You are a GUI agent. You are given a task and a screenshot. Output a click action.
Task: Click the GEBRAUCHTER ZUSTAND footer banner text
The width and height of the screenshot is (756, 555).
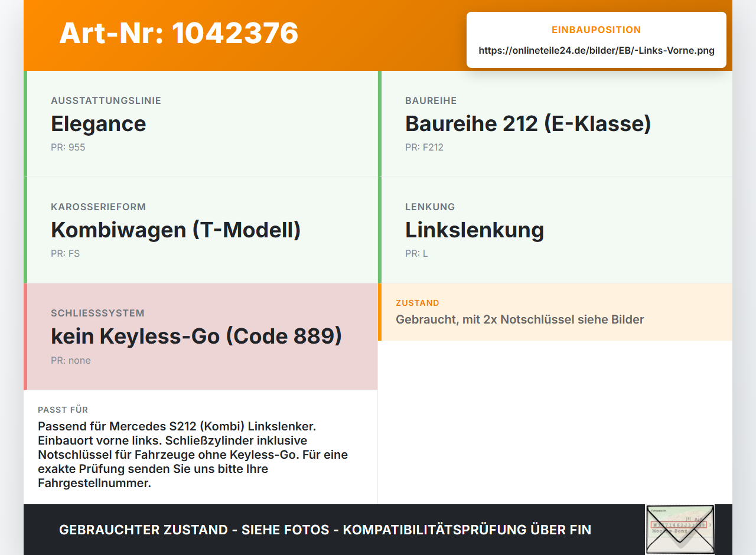325,530
